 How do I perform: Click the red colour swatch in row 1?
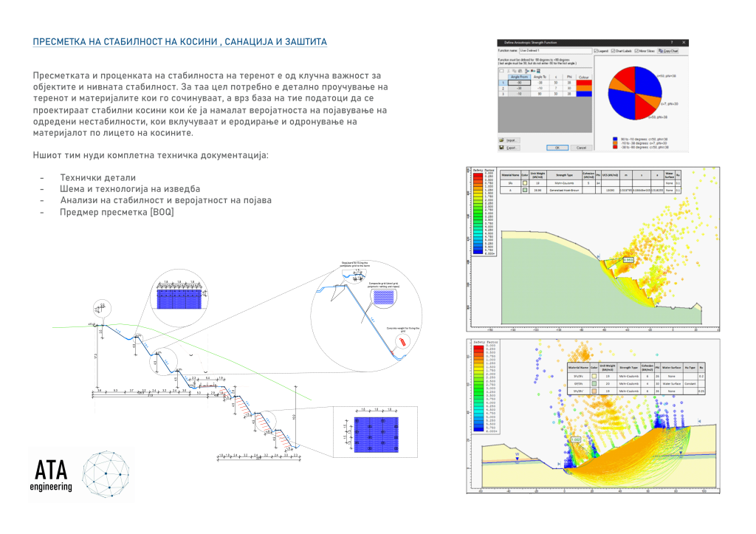coord(584,83)
